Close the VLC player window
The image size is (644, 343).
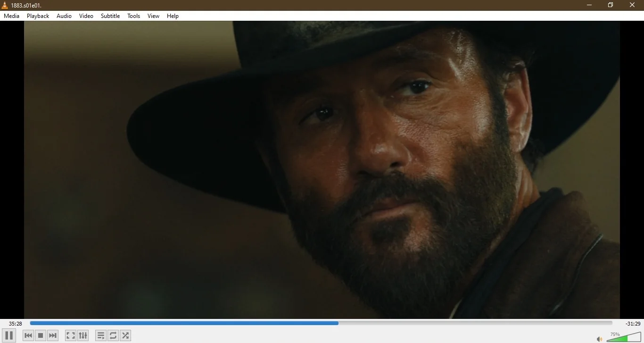[x=632, y=5]
